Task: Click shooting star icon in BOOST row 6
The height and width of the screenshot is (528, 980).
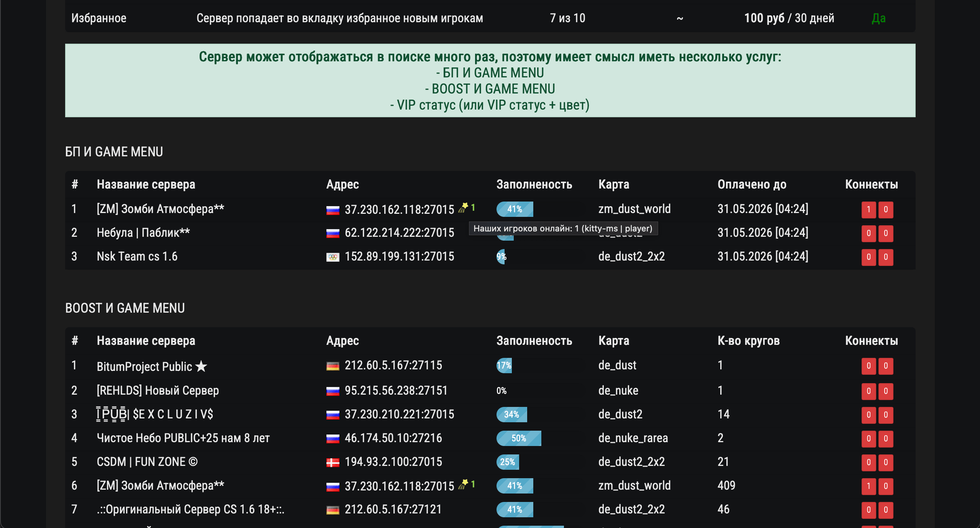Action: [x=463, y=484]
